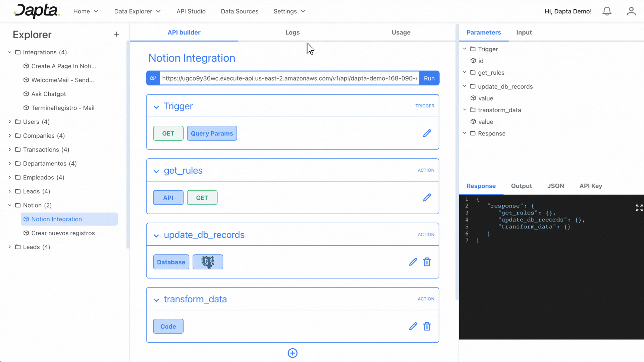Image resolution: width=644 pixels, height=362 pixels.
Task: Expand the Companies folder in Explorer
Action: click(10, 136)
